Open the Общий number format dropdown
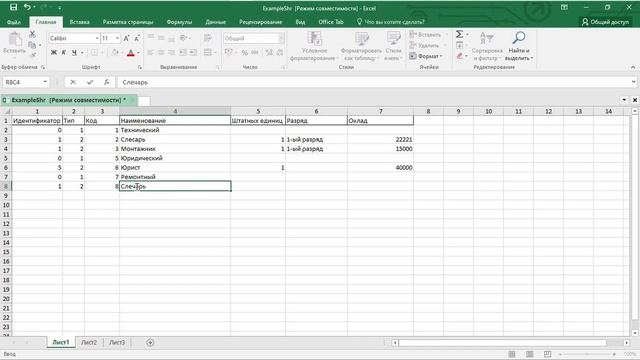The height and width of the screenshot is (360, 640). (281, 38)
